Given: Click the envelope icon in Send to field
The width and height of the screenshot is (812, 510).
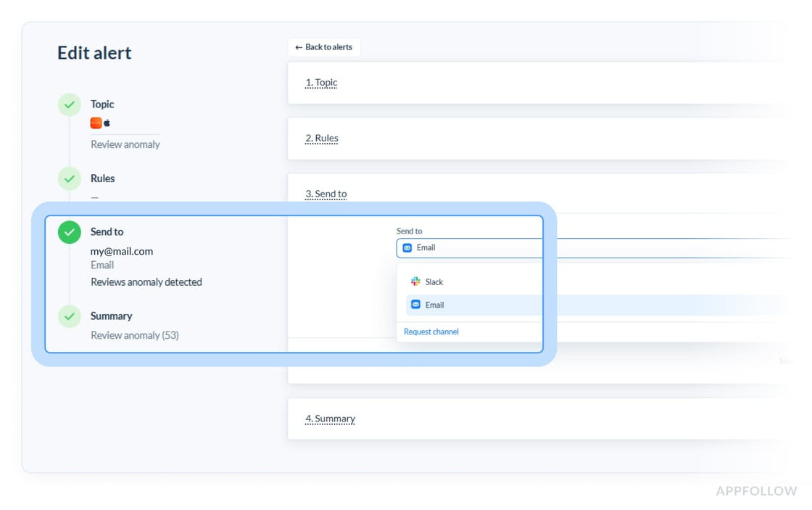Looking at the screenshot, I should pos(407,247).
